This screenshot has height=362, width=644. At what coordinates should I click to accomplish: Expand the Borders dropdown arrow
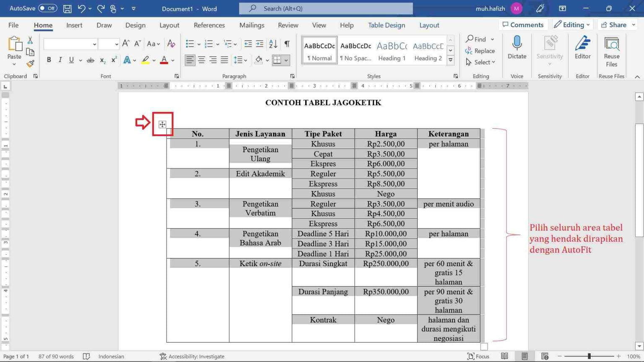coord(286,60)
